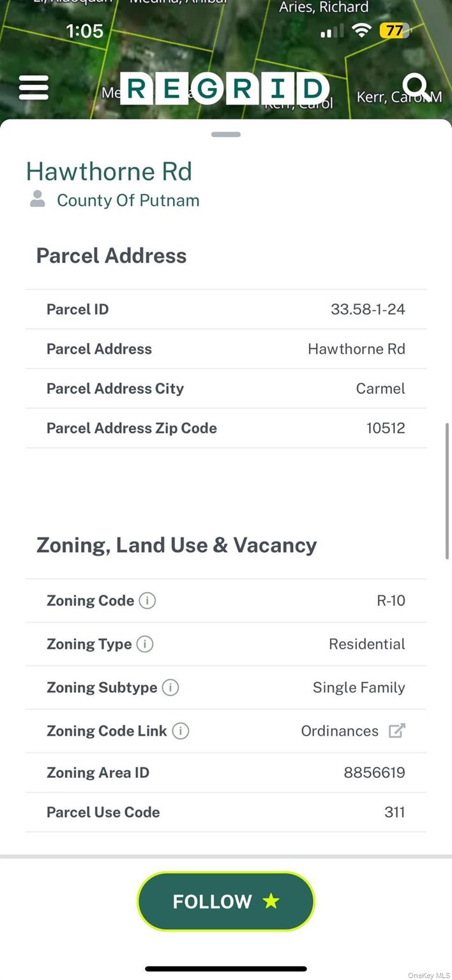
Task: Tap the star in Follow button
Action: point(271,901)
